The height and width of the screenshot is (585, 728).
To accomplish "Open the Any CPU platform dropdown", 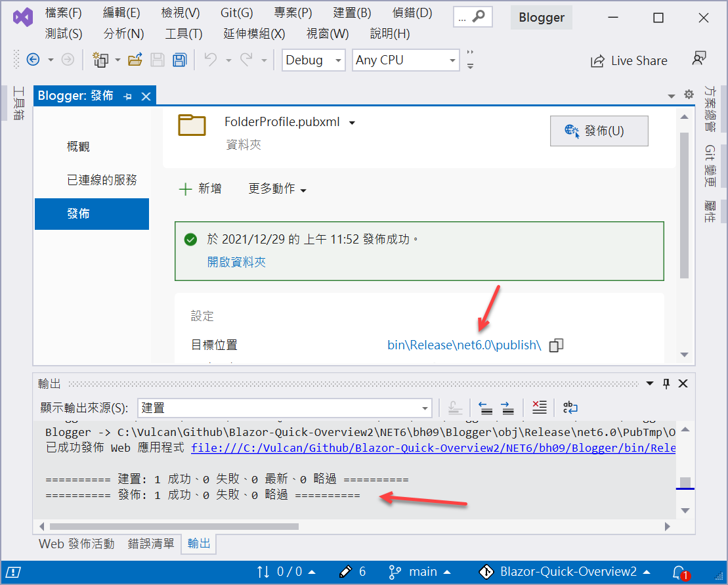I will pyautogui.click(x=406, y=60).
